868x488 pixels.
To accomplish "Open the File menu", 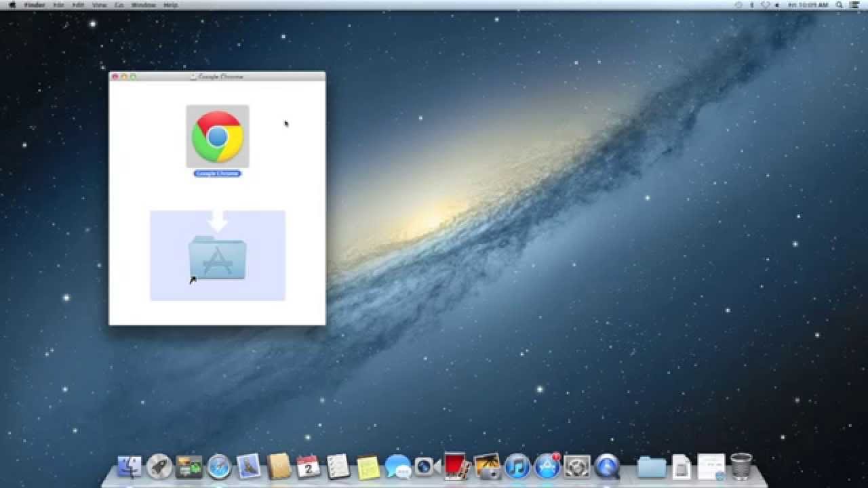I will [x=59, y=5].
